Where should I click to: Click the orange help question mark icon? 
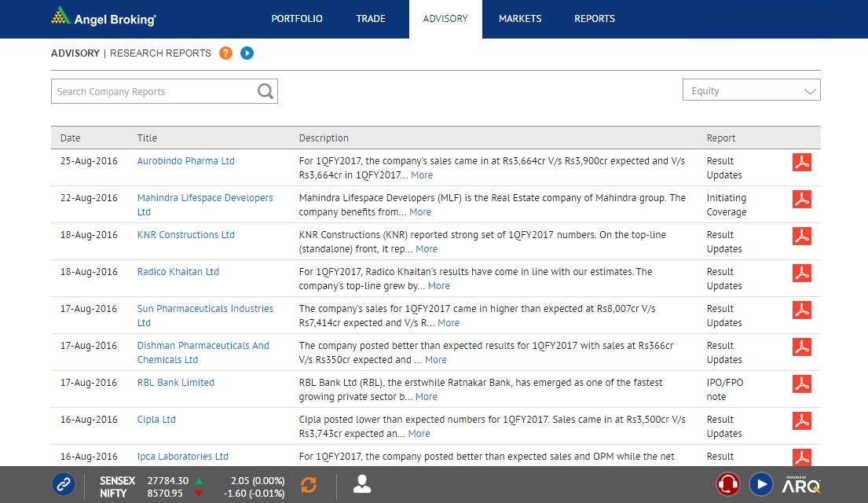225,53
